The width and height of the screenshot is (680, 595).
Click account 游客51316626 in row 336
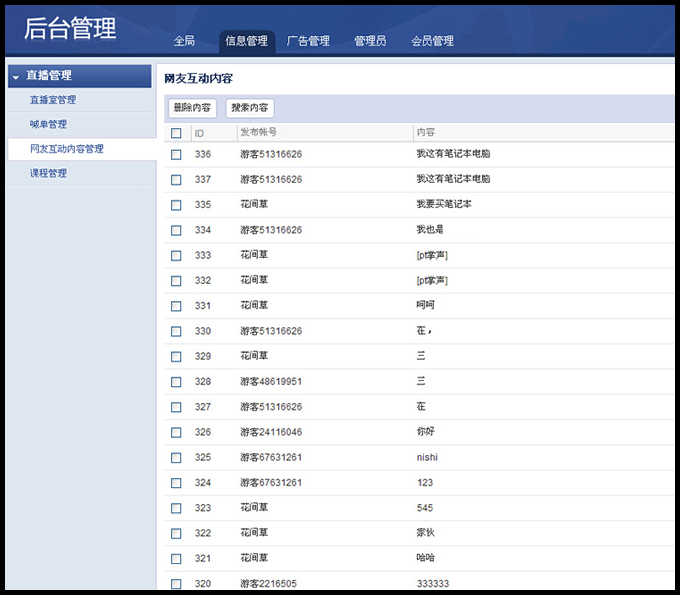(x=271, y=154)
